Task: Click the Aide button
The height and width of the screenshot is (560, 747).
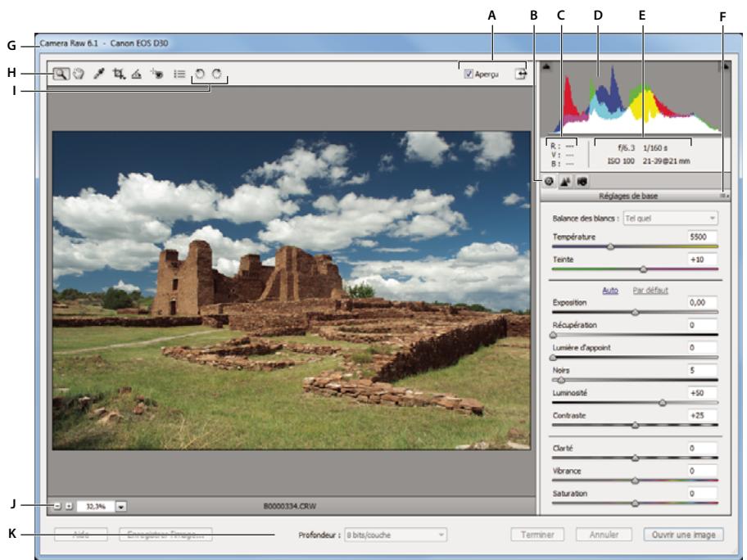Action: [x=81, y=535]
